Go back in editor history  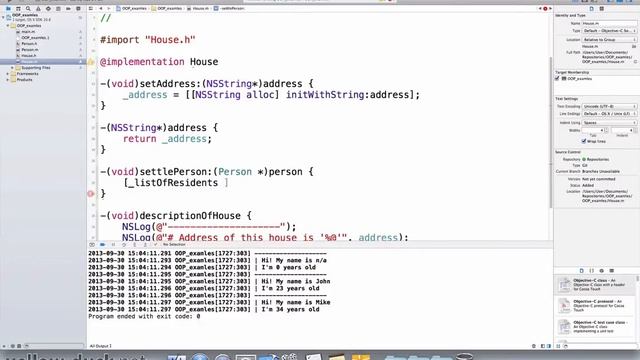pyautogui.click(x=101, y=9)
